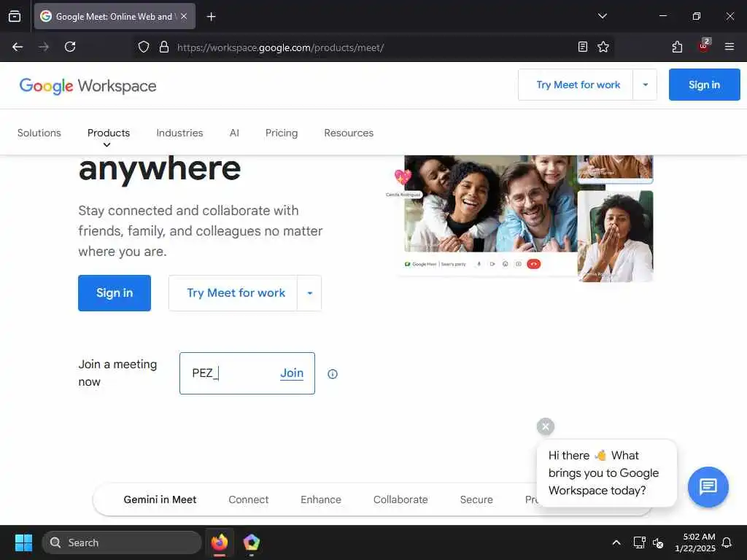Open the AI menu item
This screenshot has width=747, height=560.
234,133
